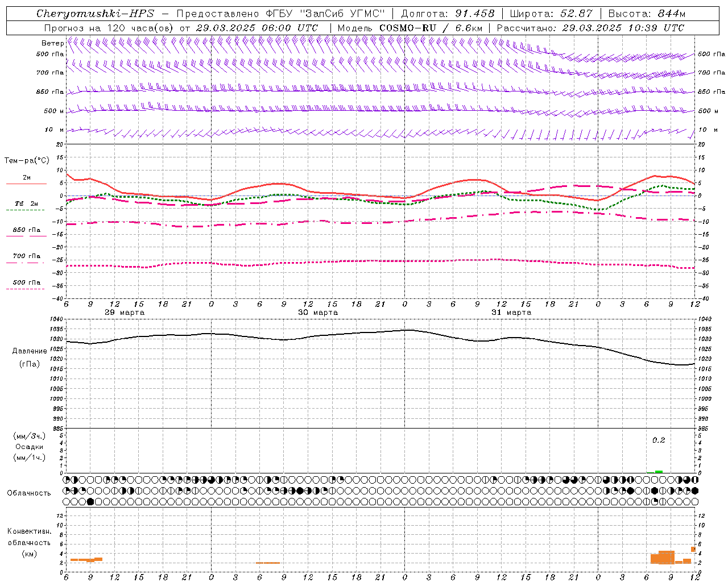Click 'Рассчитано: 29.03.2025 10:39 UTC' timestamp
Image resolution: width=728 pixels, height=582 pixels.
(590, 28)
